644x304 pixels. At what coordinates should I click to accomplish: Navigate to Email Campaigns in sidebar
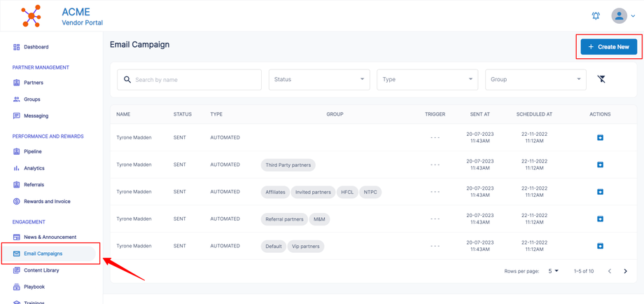pyautogui.click(x=43, y=254)
